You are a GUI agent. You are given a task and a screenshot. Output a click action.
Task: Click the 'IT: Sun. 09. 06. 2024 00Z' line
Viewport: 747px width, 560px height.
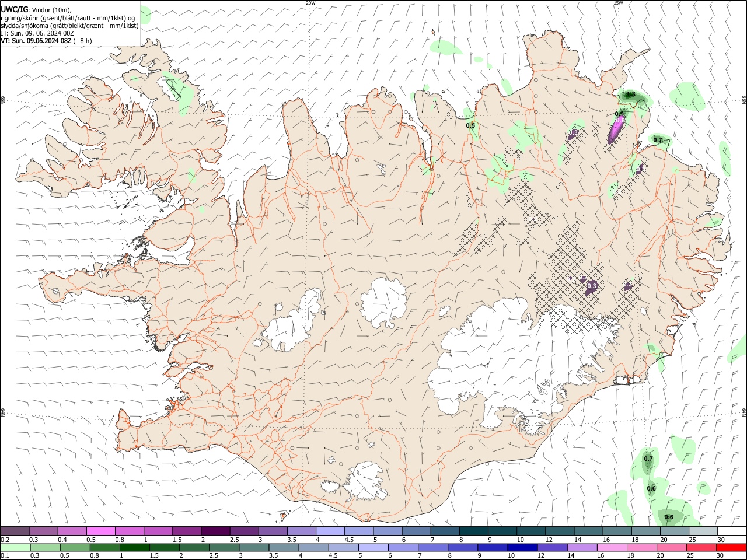(37, 33)
